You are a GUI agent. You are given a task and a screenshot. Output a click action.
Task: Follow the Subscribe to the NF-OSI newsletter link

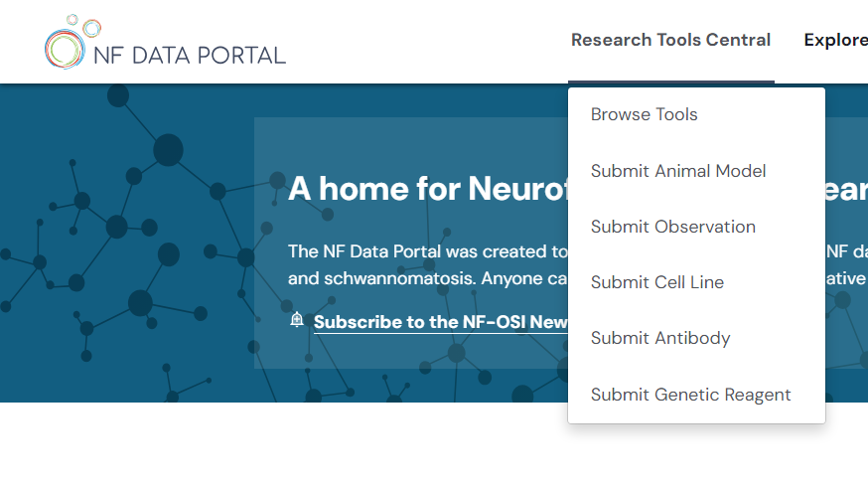(441, 322)
